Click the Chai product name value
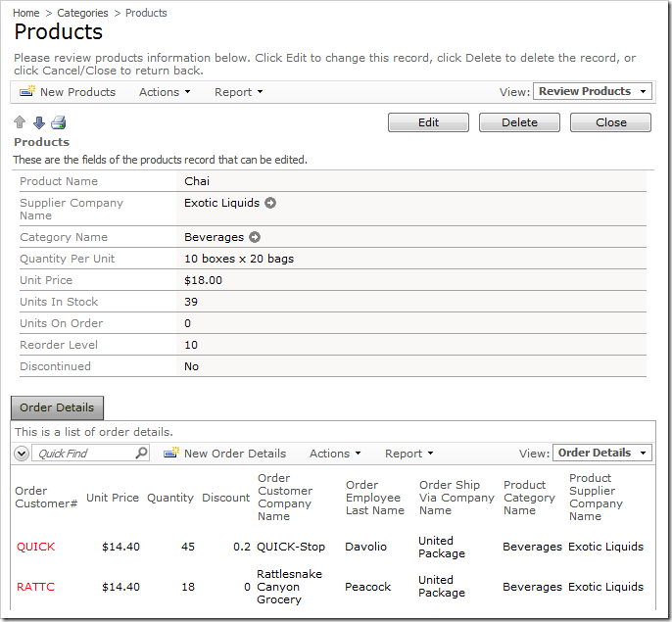 pos(197,181)
